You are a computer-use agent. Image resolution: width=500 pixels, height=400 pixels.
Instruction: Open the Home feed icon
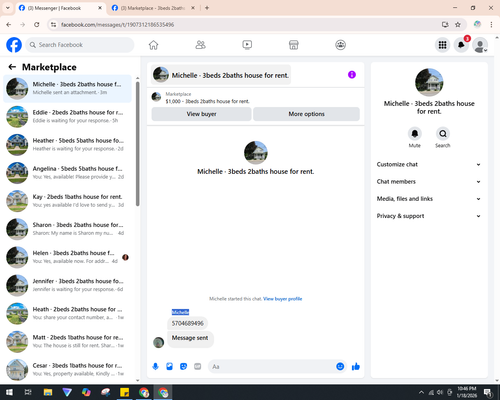tap(153, 45)
